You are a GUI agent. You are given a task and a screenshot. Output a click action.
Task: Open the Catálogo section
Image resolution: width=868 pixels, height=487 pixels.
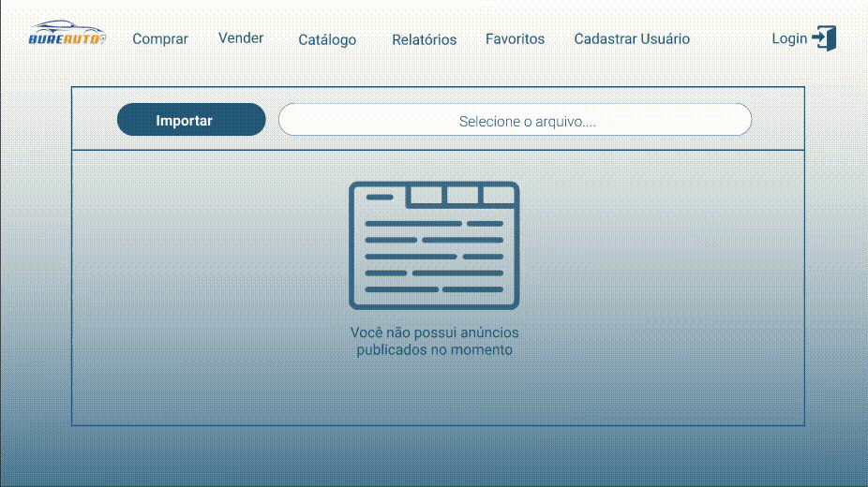point(327,39)
